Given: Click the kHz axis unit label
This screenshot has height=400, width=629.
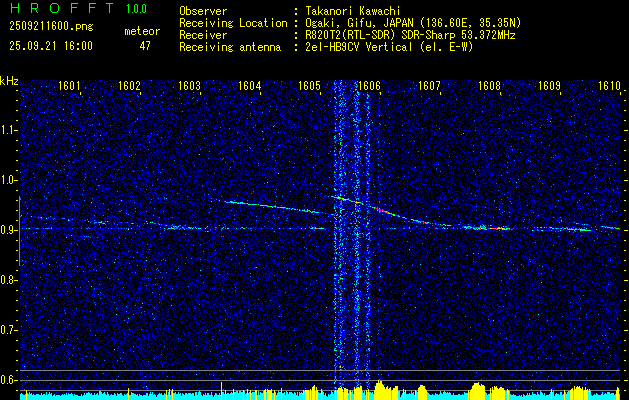Looking at the screenshot, I should (9, 81).
